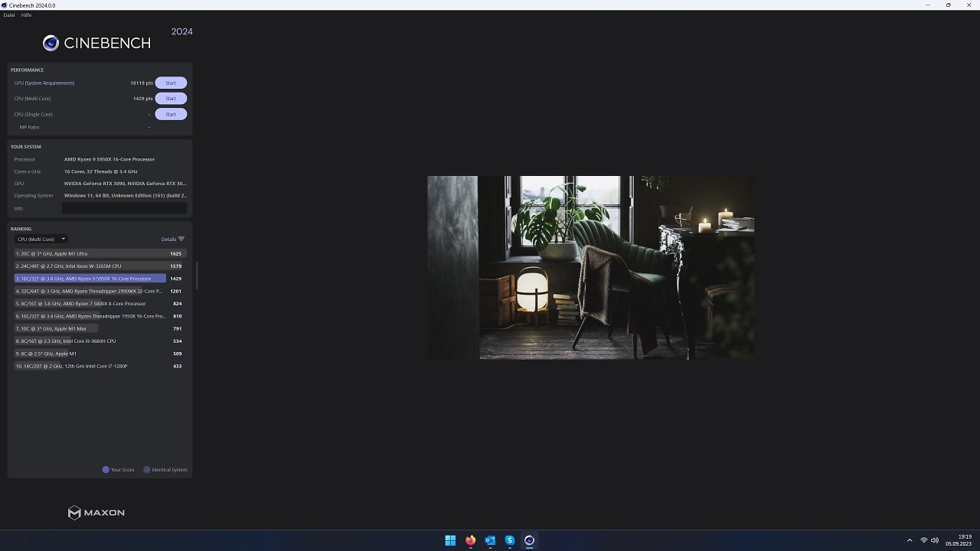Open the volume speaker icon
This screenshot has width=980, height=551.
point(935,540)
